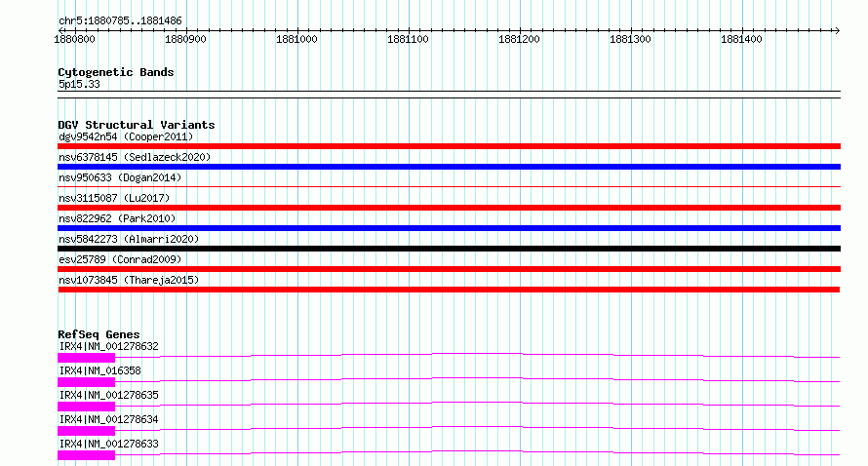Click the red bar for nsv1073845

[x=449, y=290]
